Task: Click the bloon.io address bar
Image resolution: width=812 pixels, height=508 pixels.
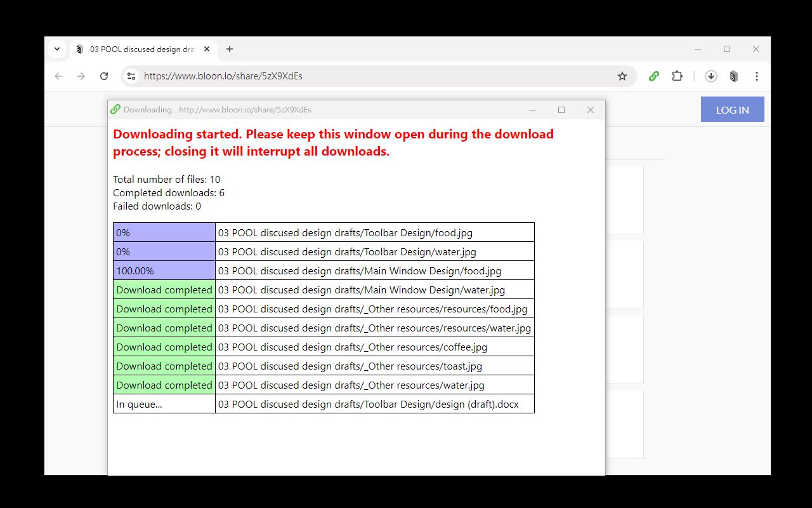Action: pyautogui.click(x=374, y=76)
